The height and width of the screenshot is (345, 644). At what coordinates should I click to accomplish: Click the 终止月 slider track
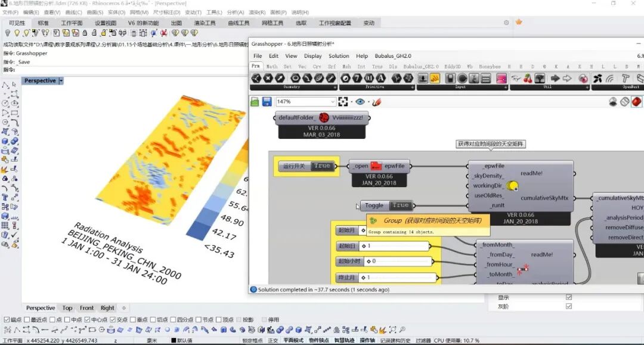tap(399, 278)
